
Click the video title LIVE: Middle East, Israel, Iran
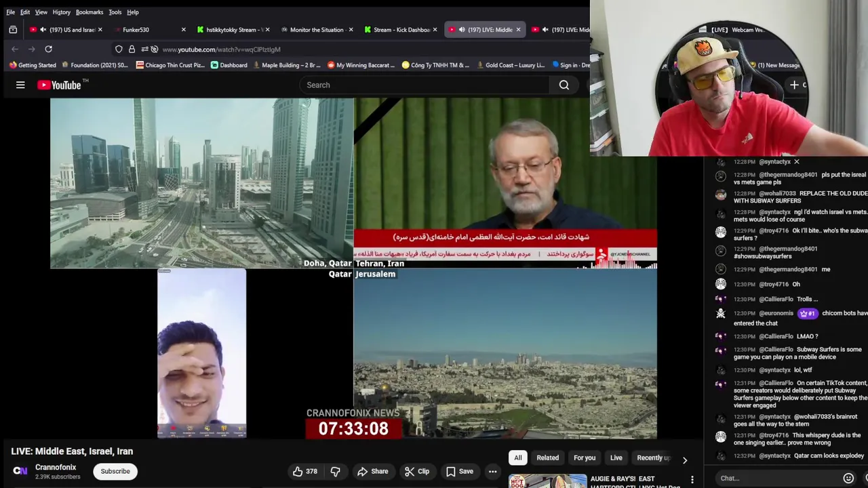[72, 451]
